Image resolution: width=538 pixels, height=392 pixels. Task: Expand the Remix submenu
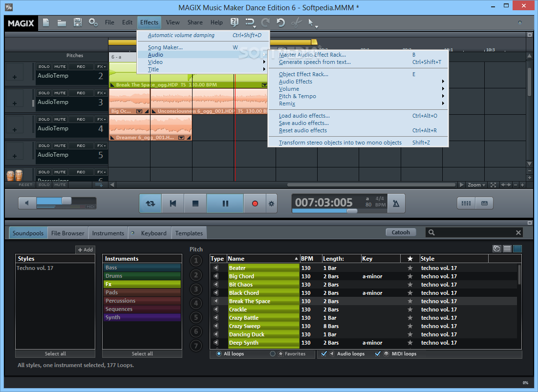pyautogui.click(x=358, y=103)
